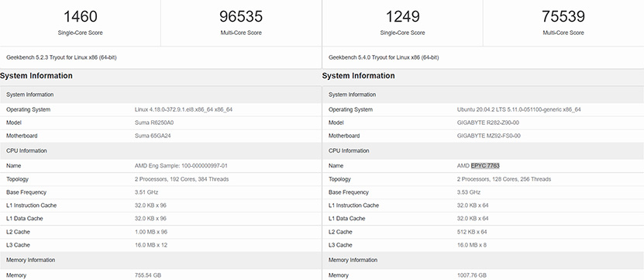
Task: Click the 192 Cores topology value
Action: click(182, 179)
